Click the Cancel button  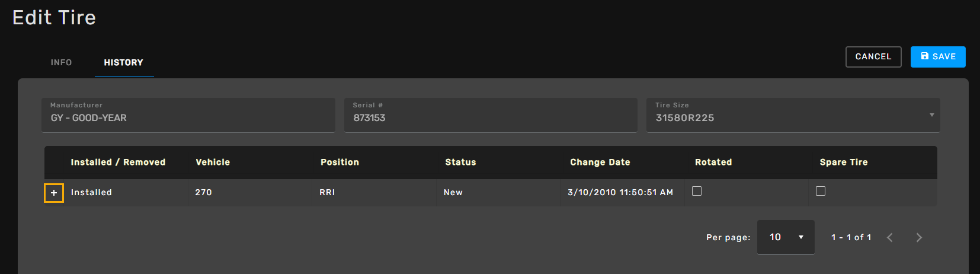873,57
